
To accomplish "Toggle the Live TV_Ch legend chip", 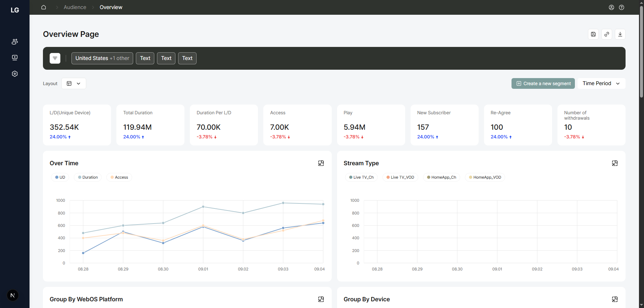I will point(361,177).
